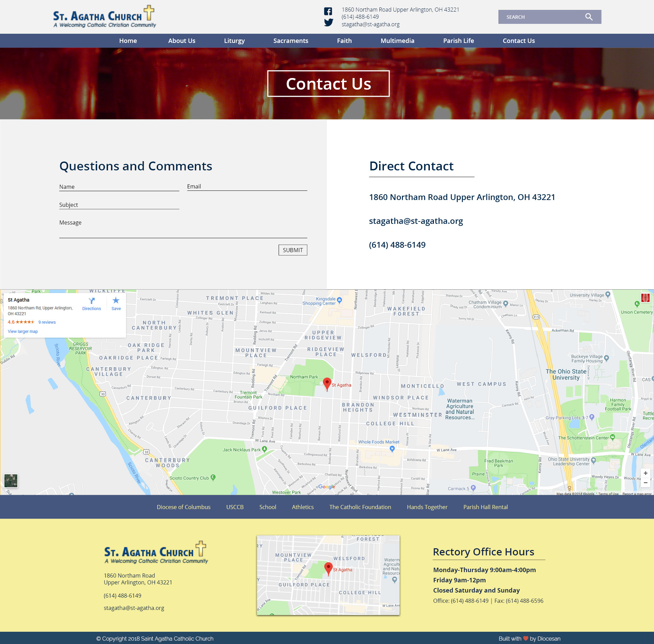Image resolution: width=654 pixels, height=644 pixels.
Task: Zoom out with the map minus button
Action: point(645,482)
